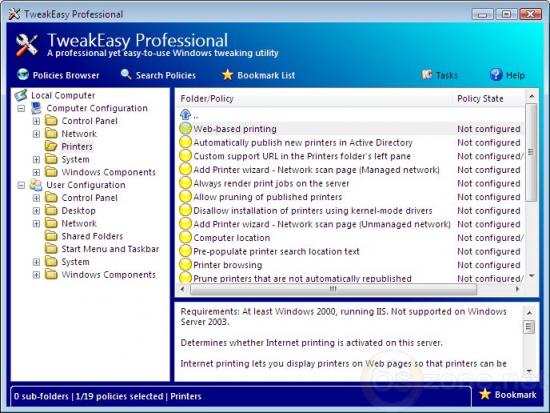Click the open Printers folder icon

[x=51, y=146]
